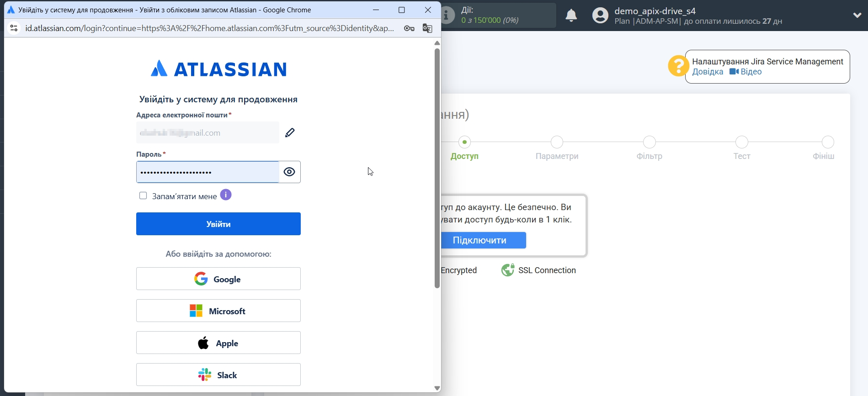Focus the password input field
The image size is (868, 396).
pos(208,172)
